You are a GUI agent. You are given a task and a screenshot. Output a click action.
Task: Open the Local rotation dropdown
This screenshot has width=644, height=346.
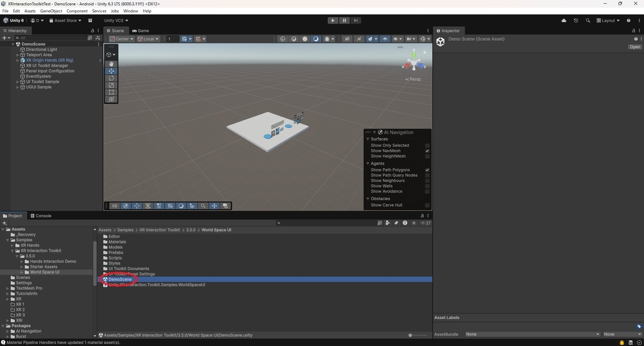point(148,39)
